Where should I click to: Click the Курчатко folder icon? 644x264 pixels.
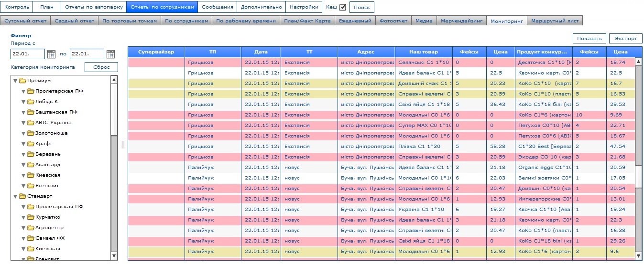pyautogui.click(x=31, y=217)
